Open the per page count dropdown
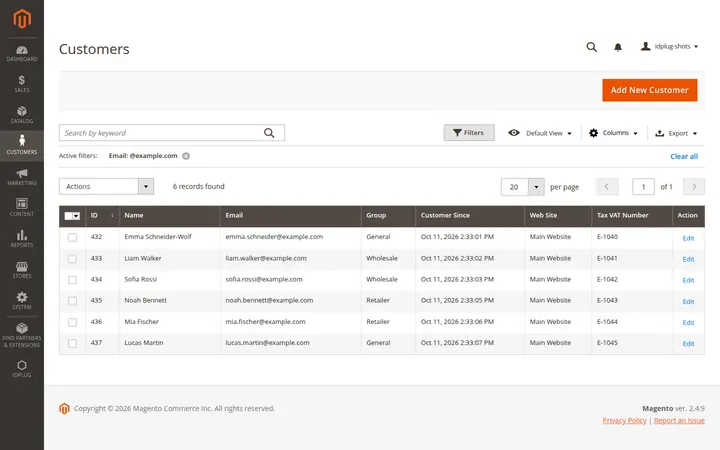 tap(523, 187)
